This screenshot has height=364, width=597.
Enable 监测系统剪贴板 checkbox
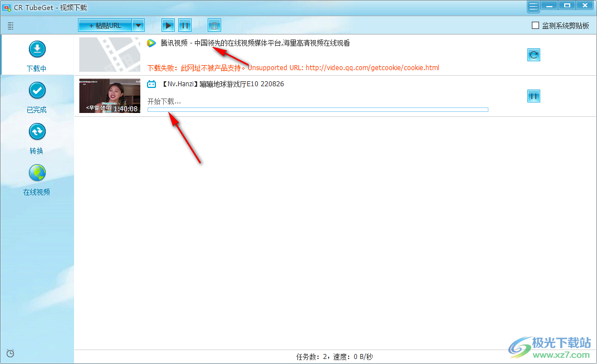535,26
